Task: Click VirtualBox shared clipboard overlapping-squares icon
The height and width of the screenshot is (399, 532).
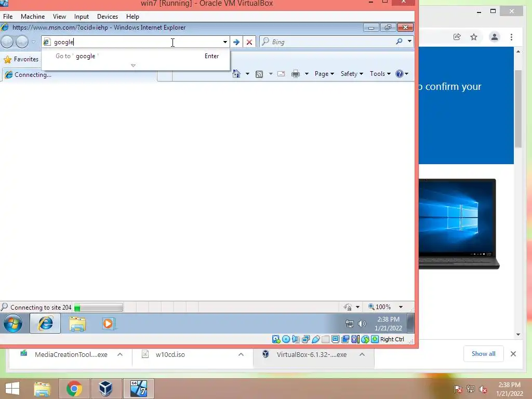Action: pyautogui.click(x=345, y=339)
